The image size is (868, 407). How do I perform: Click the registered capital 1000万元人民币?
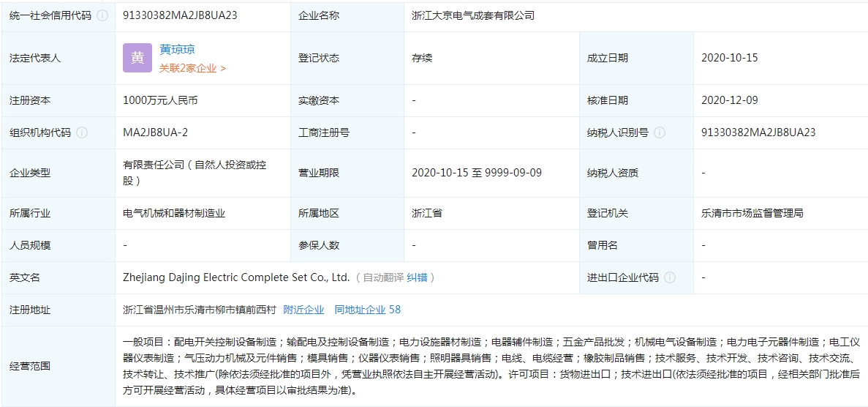160,100
